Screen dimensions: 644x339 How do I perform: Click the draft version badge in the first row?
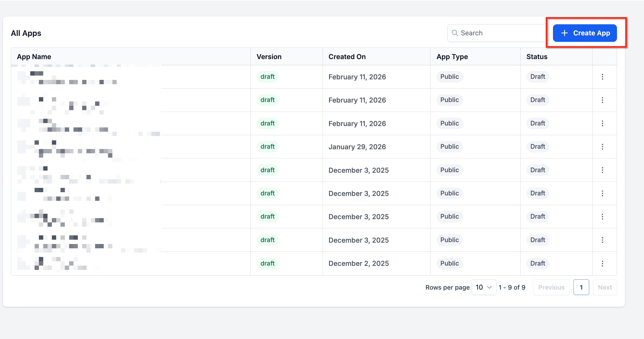point(267,77)
